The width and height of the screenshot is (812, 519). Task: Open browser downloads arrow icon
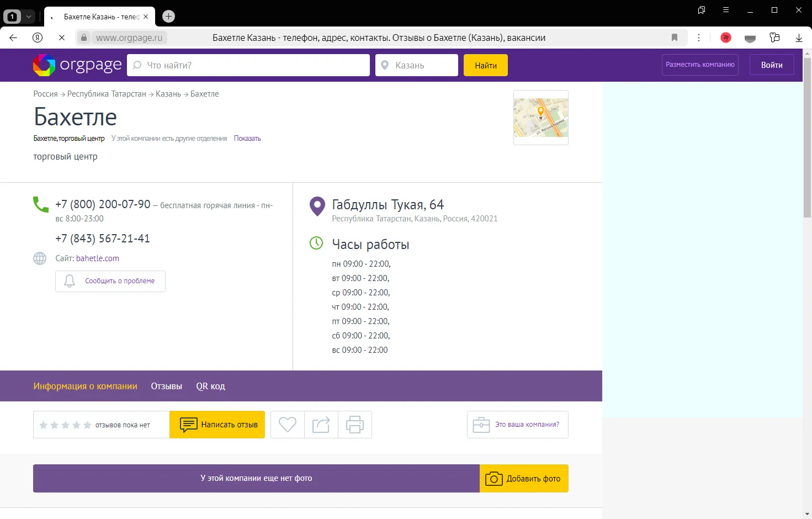coord(799,38)
